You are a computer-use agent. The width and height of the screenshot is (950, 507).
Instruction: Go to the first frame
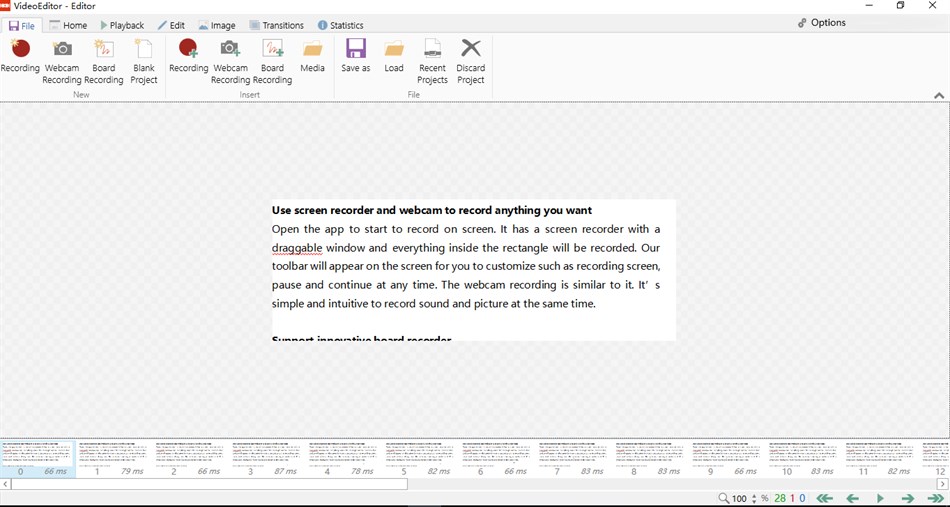tap(825, 499)
